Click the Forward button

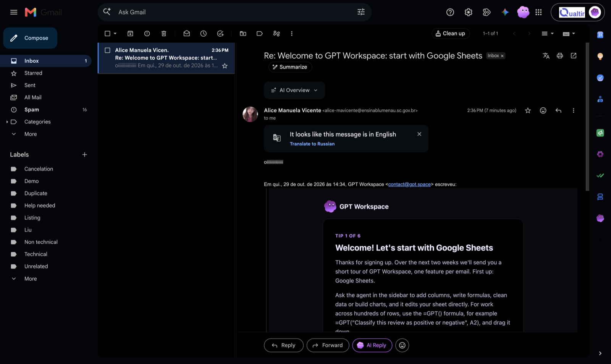point(328,345)
